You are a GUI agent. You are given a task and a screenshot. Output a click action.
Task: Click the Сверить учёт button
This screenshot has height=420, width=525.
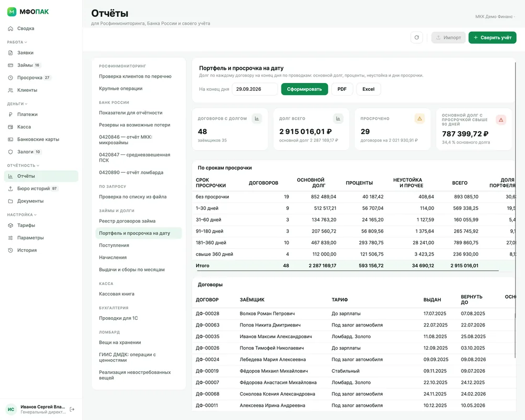(492, 37)
